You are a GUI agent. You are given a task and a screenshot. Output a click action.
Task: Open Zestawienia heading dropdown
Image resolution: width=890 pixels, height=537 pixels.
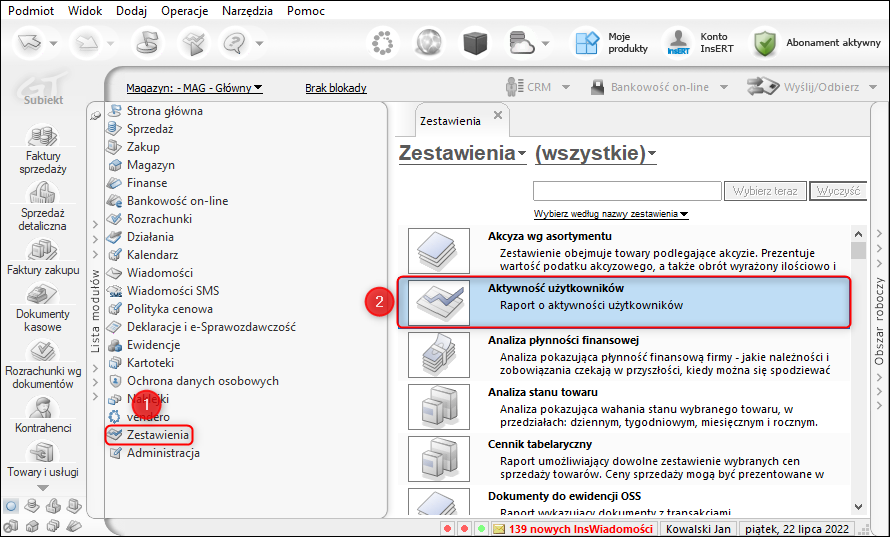(462, 153)
